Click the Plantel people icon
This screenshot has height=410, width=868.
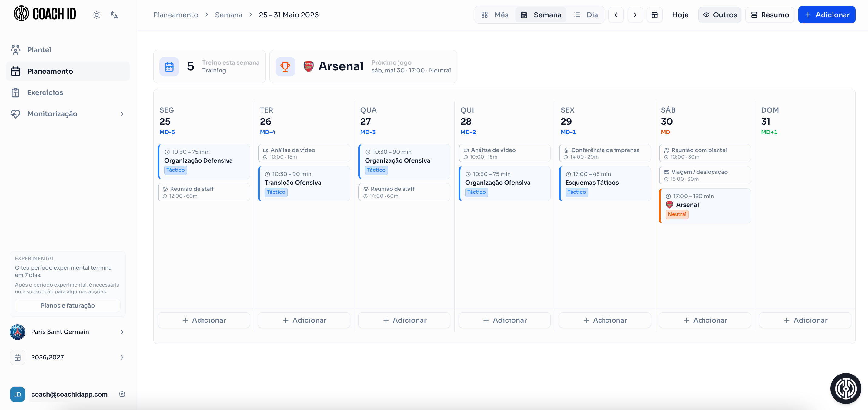coord(15,49)
